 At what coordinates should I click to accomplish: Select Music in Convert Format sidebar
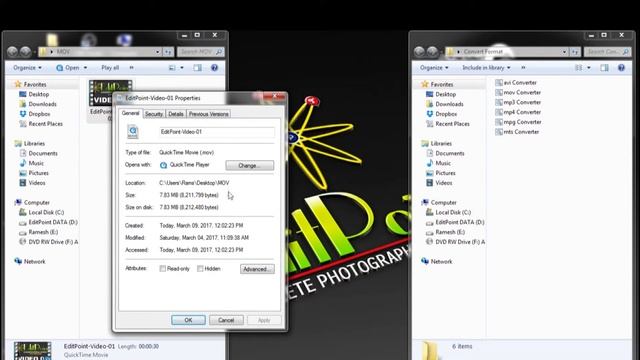tap(438, 163)
